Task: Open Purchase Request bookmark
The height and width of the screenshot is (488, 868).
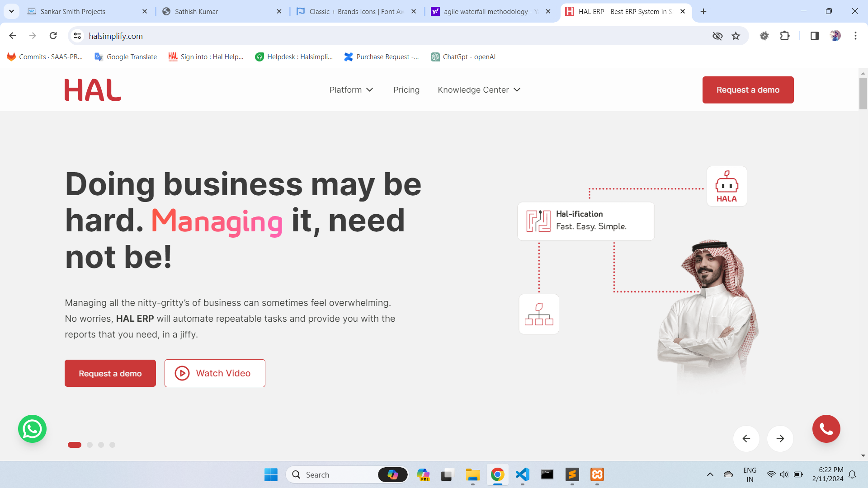Action: coord(382,57)
